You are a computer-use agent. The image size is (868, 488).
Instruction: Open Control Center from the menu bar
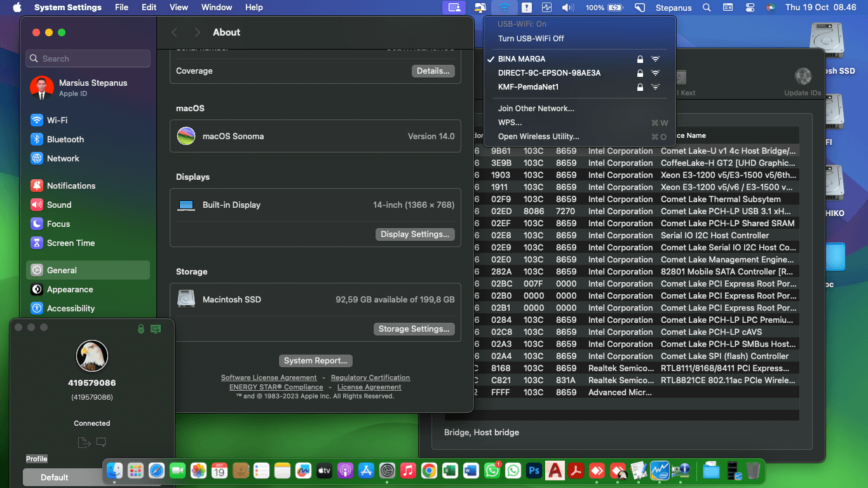coord(750,8)
